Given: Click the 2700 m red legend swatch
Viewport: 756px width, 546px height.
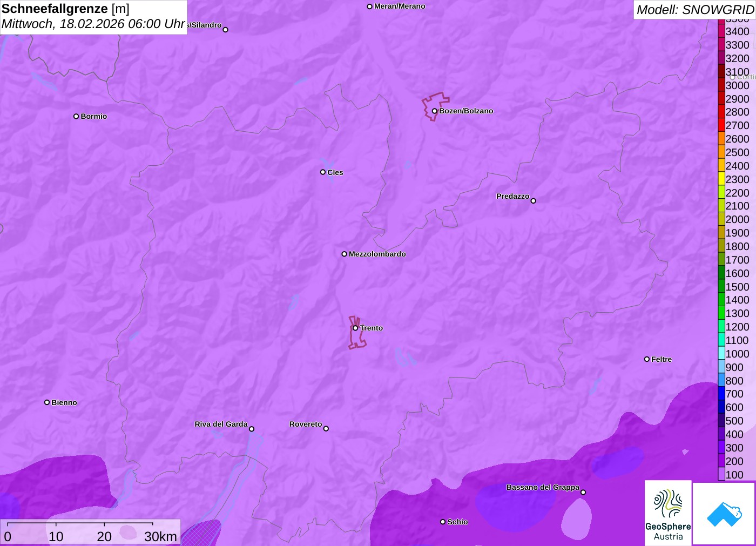Looking at the screenshot, I should [x=721, y=125].
